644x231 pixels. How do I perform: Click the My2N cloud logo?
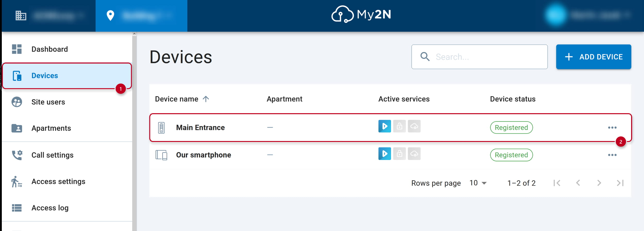click(x=361, y=14)
